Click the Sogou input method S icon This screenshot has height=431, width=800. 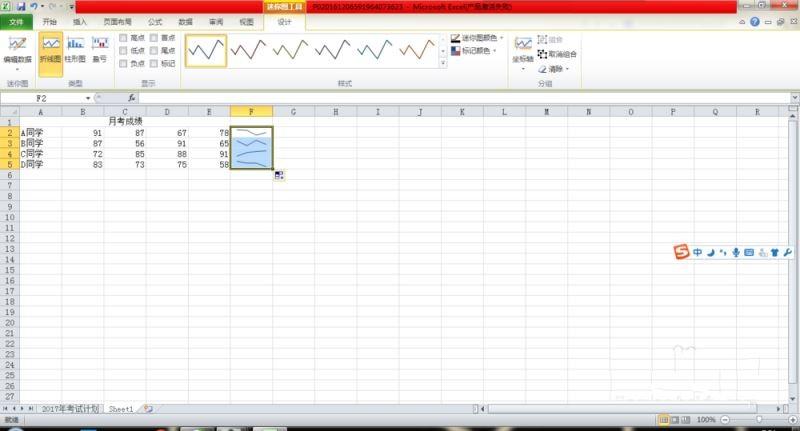(682, 252)
